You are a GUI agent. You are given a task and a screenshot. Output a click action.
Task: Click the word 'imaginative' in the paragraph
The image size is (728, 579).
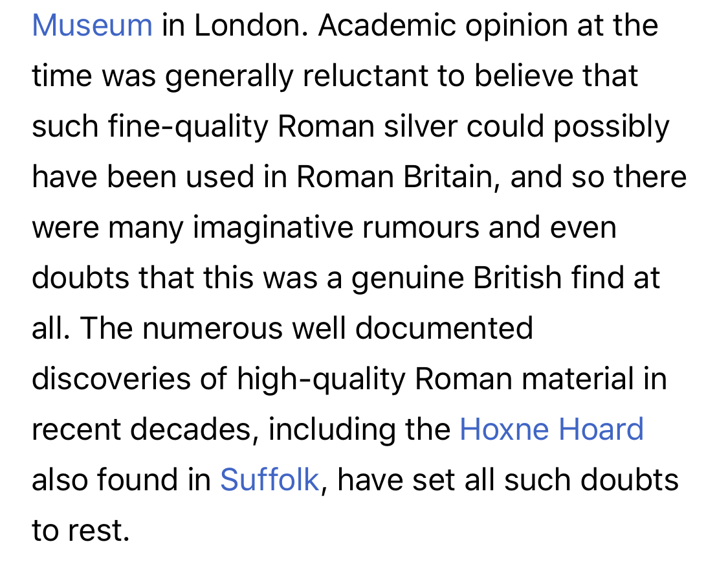point(273,228)
